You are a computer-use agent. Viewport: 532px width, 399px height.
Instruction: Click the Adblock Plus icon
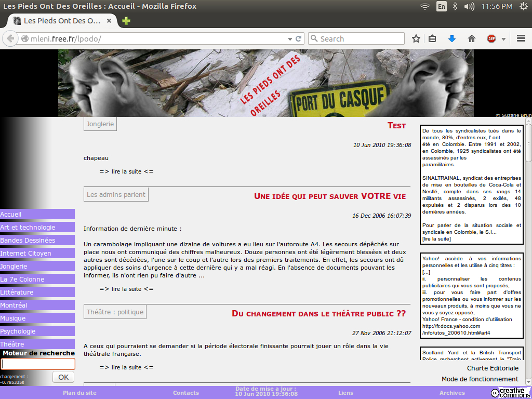(491, 38)
